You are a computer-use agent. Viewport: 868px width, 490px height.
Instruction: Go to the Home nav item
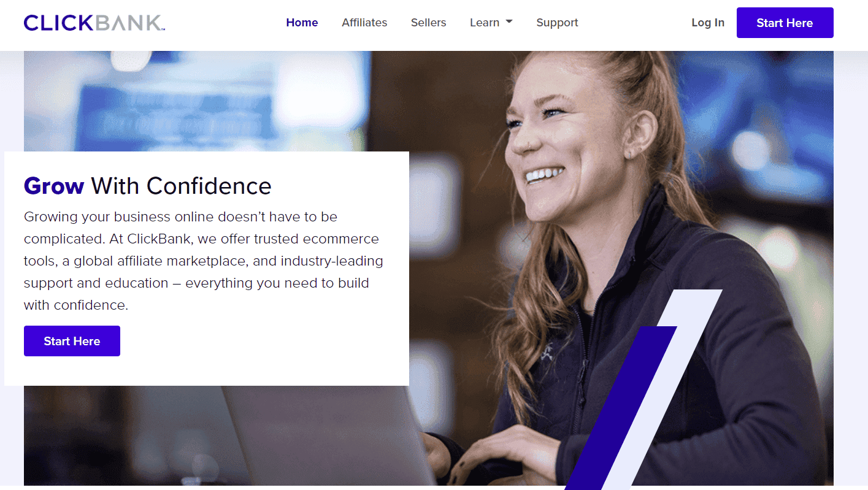coord(302,23)
